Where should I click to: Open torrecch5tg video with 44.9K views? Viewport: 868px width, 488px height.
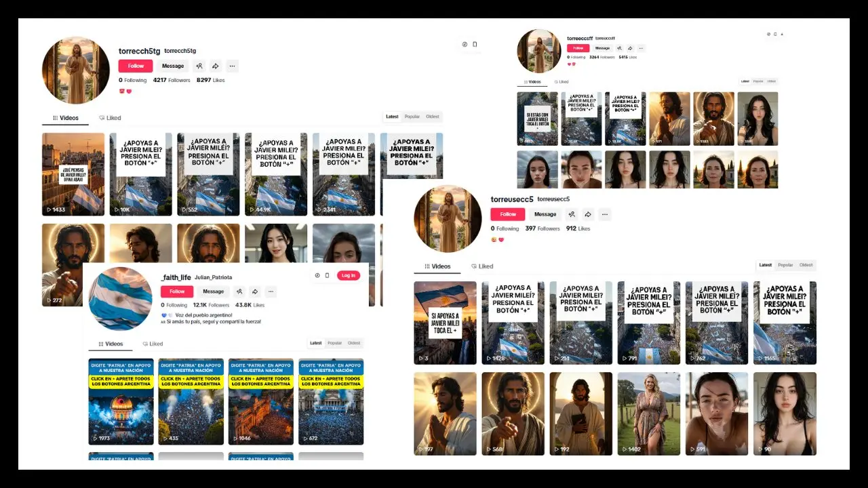point(275,174)
